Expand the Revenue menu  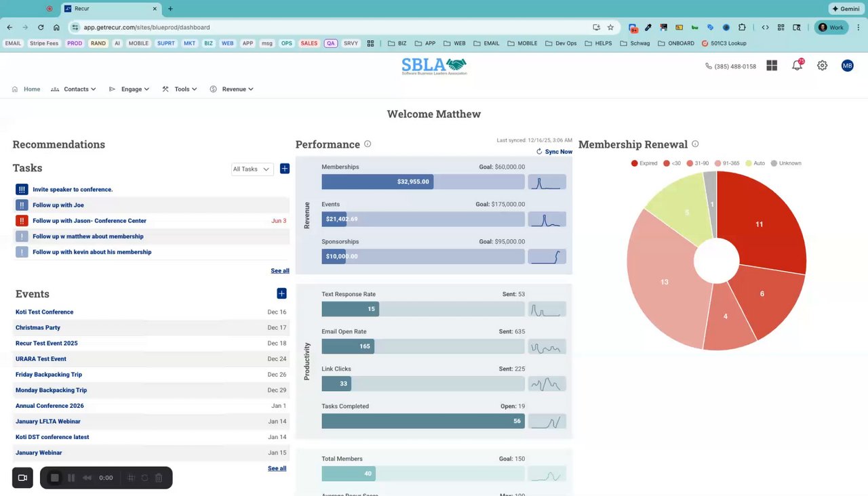[x=231, y=89]
